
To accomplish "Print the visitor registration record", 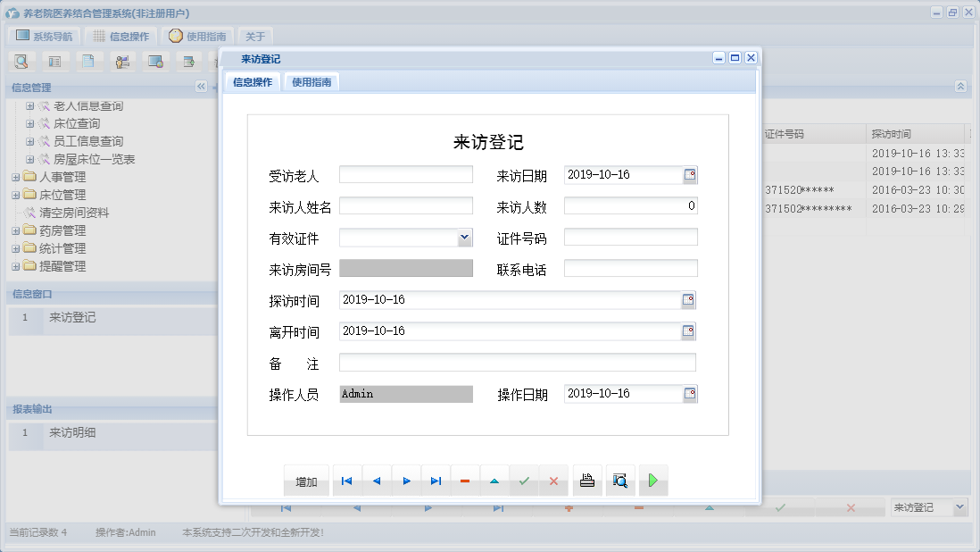I will 586,481.
